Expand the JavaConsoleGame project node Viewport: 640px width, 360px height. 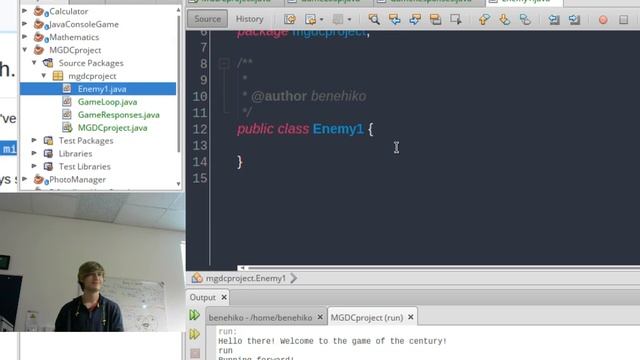[25, 24]
